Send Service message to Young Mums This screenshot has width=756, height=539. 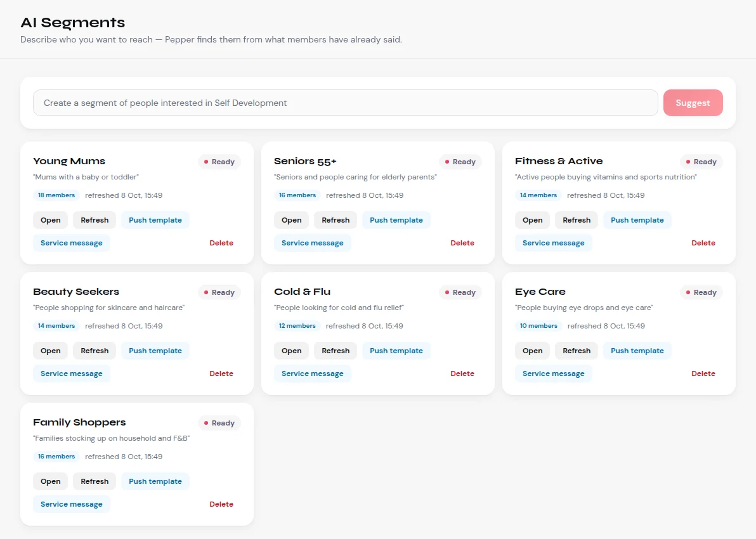(x=72, y=243)
